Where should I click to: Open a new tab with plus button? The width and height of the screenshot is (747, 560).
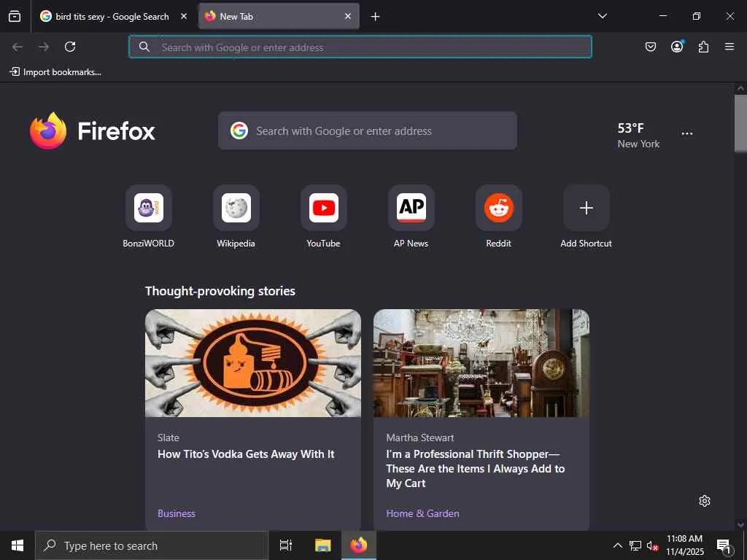[376, 17]
